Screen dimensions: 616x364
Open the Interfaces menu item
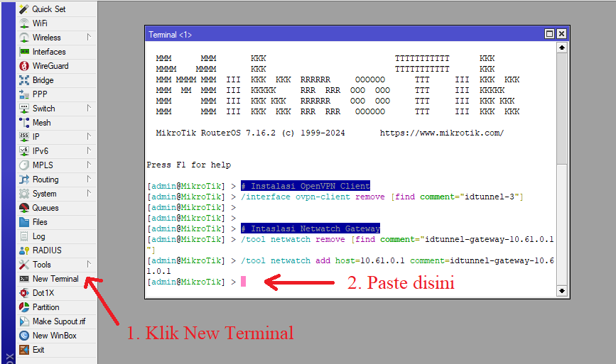[49, 52]
